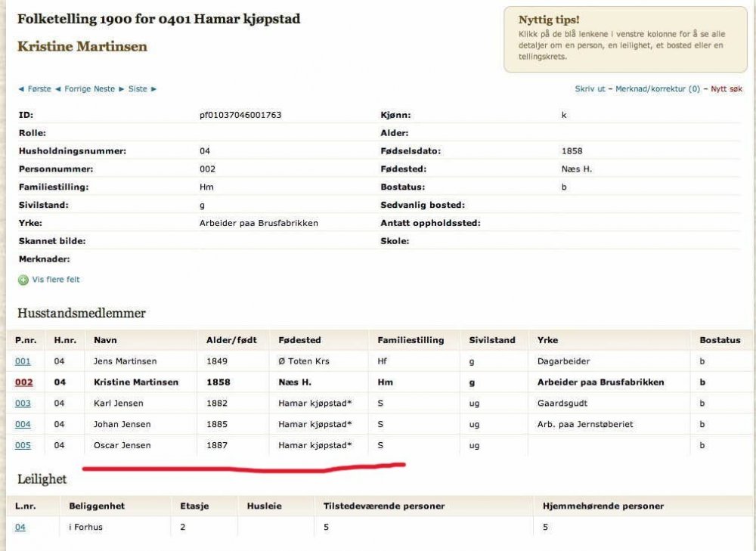Image resolution: width=756 pixels, height=551 pixels.
Task: Expand more fields via Vis flere felt
Action: pyautogui.click(x=55, y=280)
